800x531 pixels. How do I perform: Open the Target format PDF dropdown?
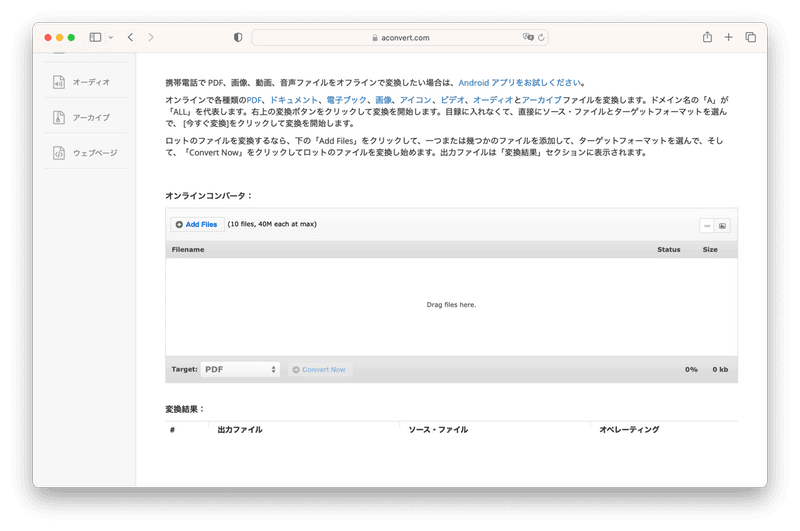[240, 369]
